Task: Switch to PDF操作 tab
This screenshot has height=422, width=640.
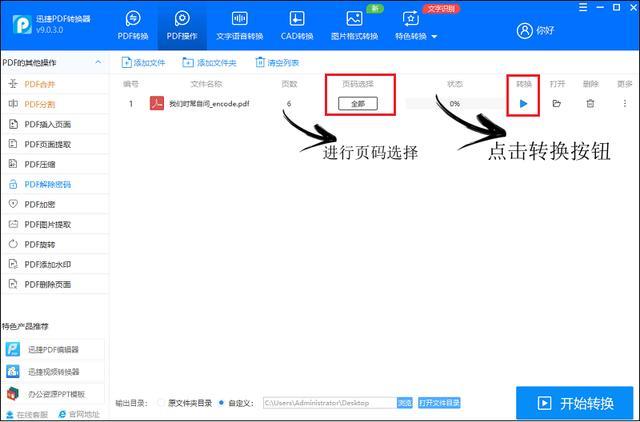Action: [x=182, y=26]
